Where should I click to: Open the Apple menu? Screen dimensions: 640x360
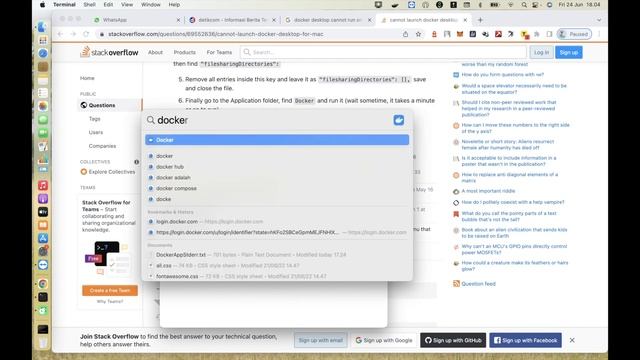pyautogui.click(x=42, y=5)
